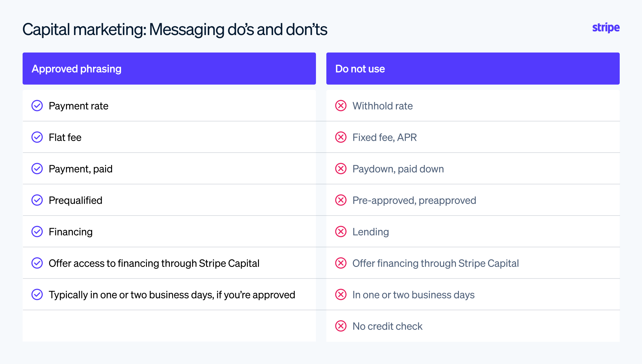This screenshot has width=642, height=364.
Task: Select the Do not use header
Action: pos(473,69)
